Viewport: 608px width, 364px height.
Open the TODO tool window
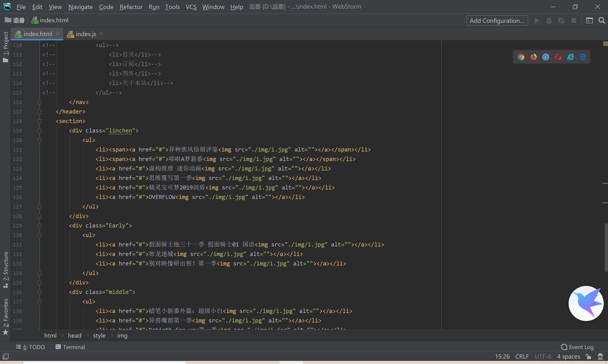pos(30,347)
